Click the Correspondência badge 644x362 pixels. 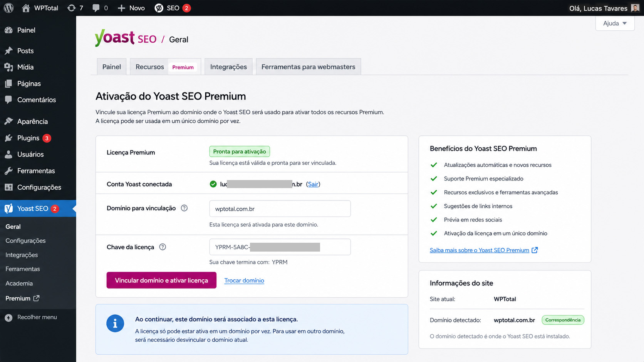(563, 320)
